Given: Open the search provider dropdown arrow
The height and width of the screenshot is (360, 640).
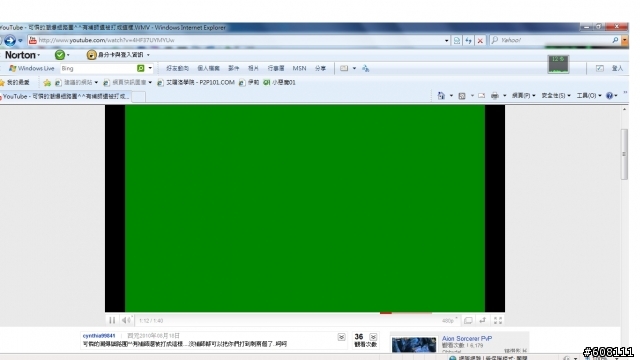Looking at the screenshot, I should click(x=624, y=40).
